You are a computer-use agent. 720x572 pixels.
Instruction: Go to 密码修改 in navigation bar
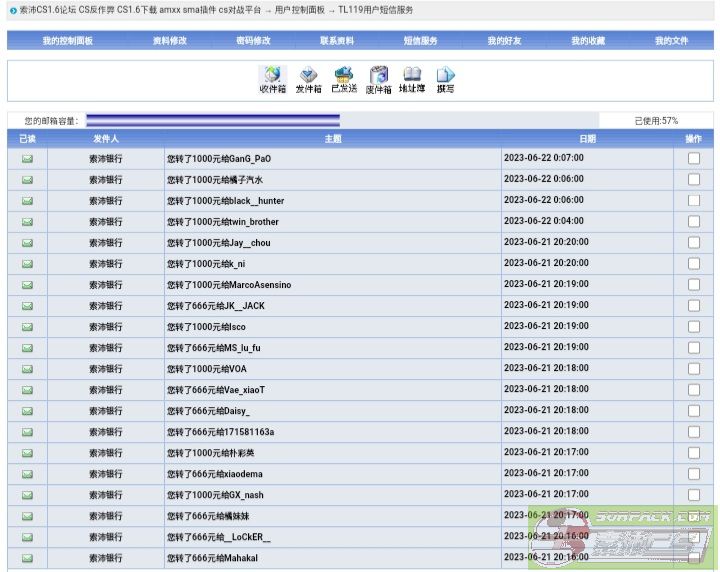[x=253, y=41]
